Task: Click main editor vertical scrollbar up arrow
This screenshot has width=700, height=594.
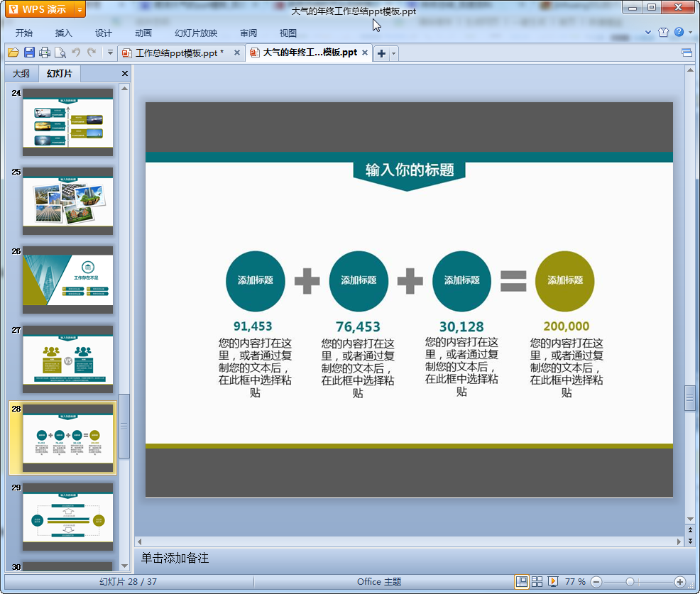Action: tap(690, 70)
